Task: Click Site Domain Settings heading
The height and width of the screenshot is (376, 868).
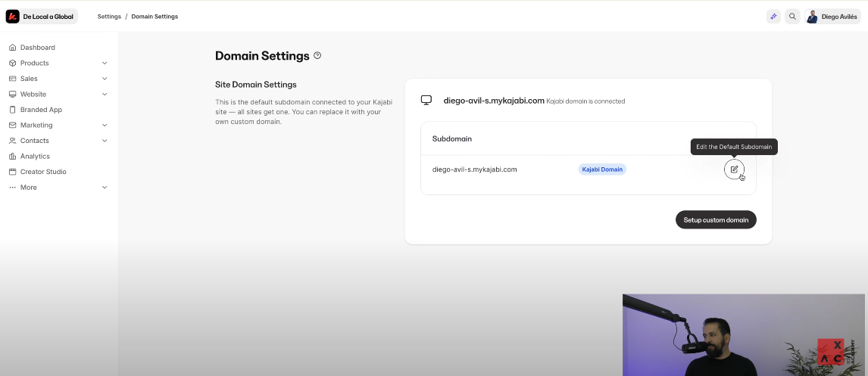Action: click(x=256, y=85)
